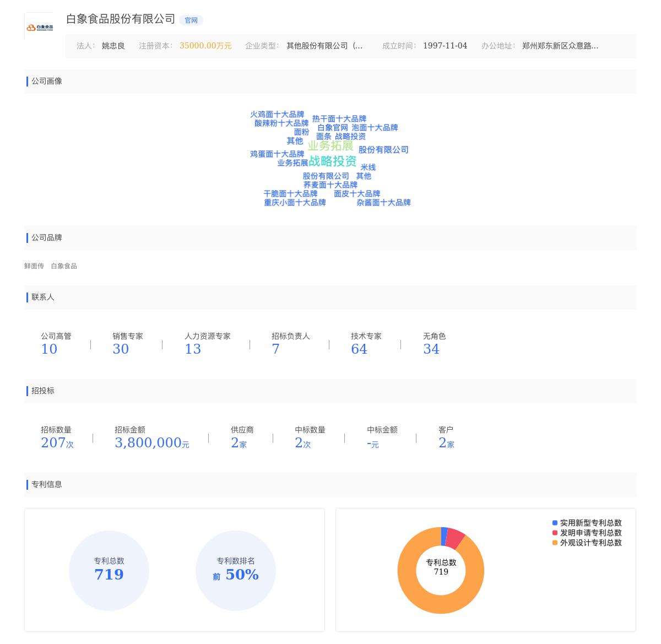Click word cloud term 重庆小面十大品牌
The width and height of the screenshot is (661, 644).
point(295,203)
